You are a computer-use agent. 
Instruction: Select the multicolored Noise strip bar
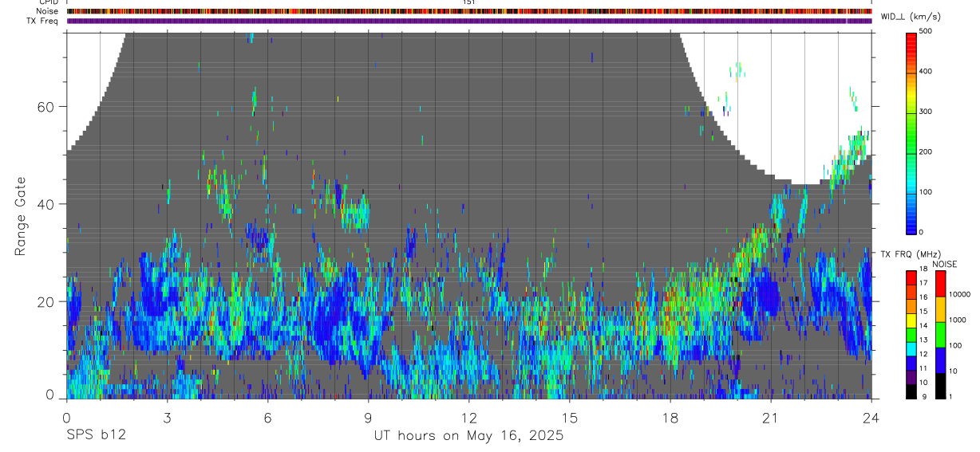(469, 11)
